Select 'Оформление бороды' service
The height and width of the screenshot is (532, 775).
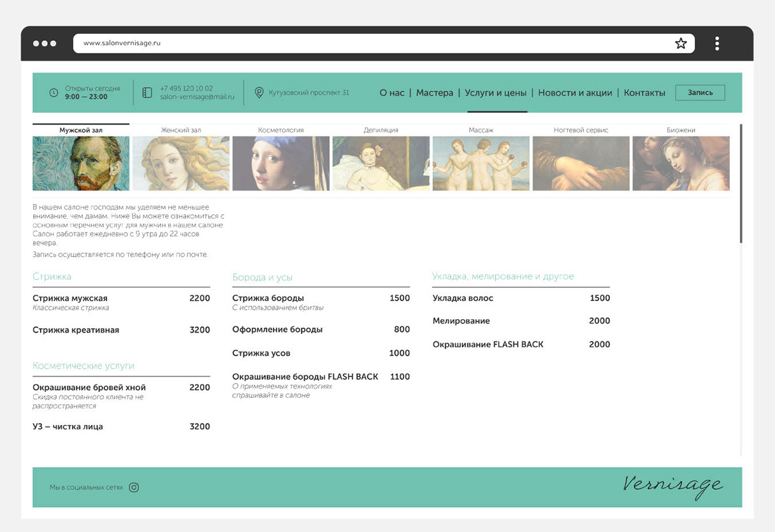[321, 329]
